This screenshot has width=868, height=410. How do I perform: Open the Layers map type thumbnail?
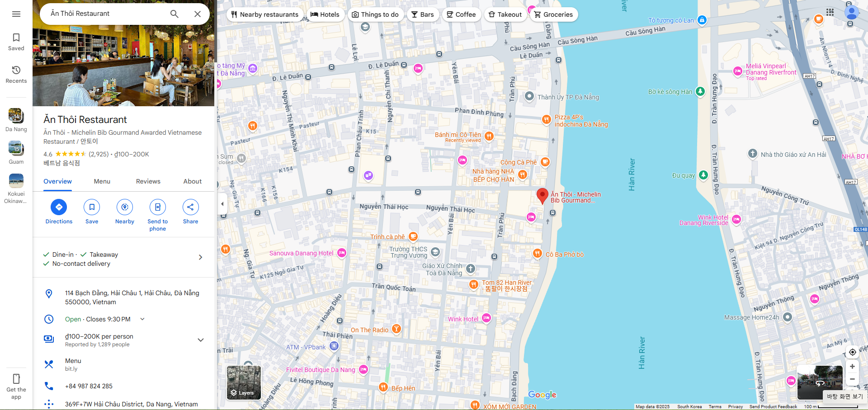[244, 383]
